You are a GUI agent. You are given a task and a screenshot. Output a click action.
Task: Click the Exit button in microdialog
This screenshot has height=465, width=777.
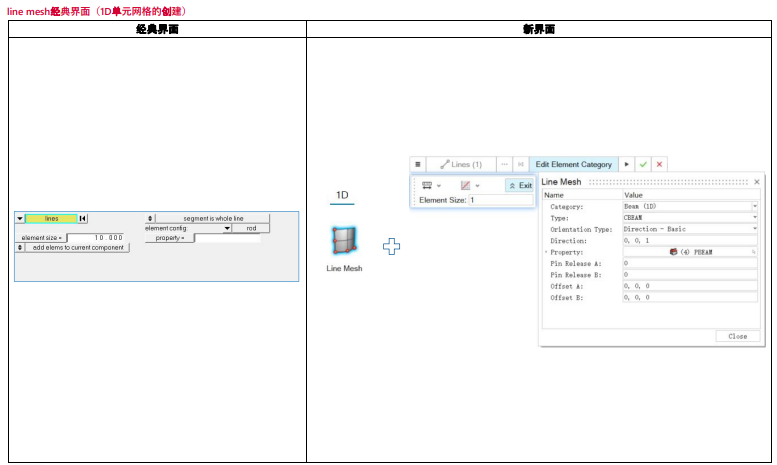(x=519, y=185)
